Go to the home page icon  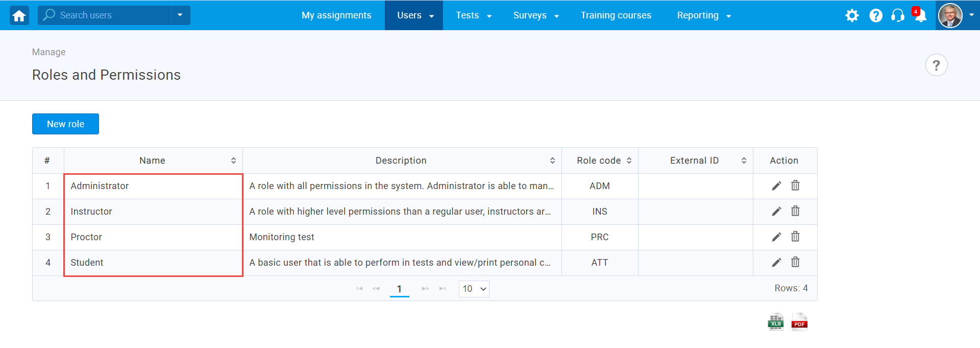point(19,15)
